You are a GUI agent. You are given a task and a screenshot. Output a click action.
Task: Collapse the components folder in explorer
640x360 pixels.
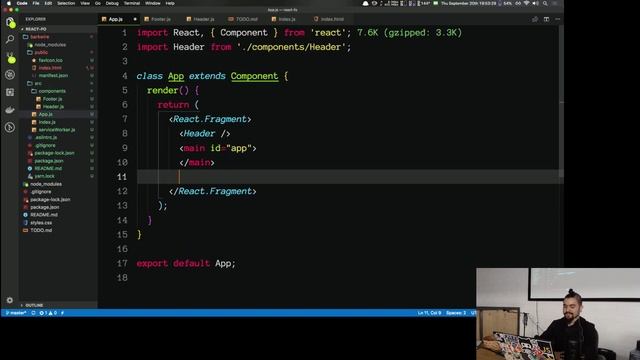(52, 91)
